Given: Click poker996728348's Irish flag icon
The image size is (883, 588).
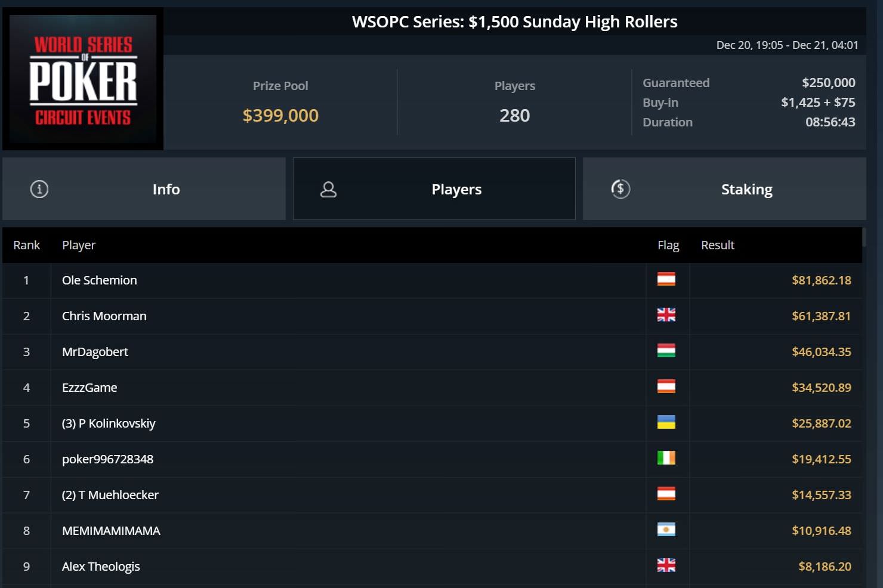Looking at the screenshot, I should 666,458.
